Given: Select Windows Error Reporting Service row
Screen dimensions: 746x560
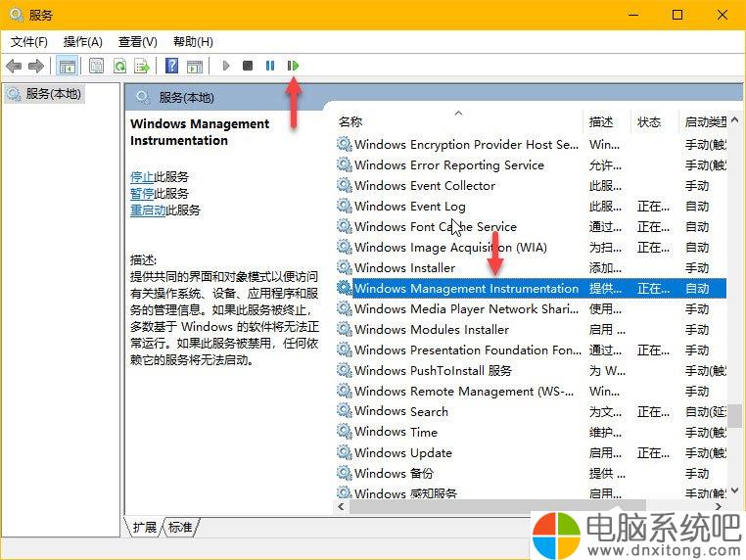Looking at the screenshot, I should pos(531,165).
